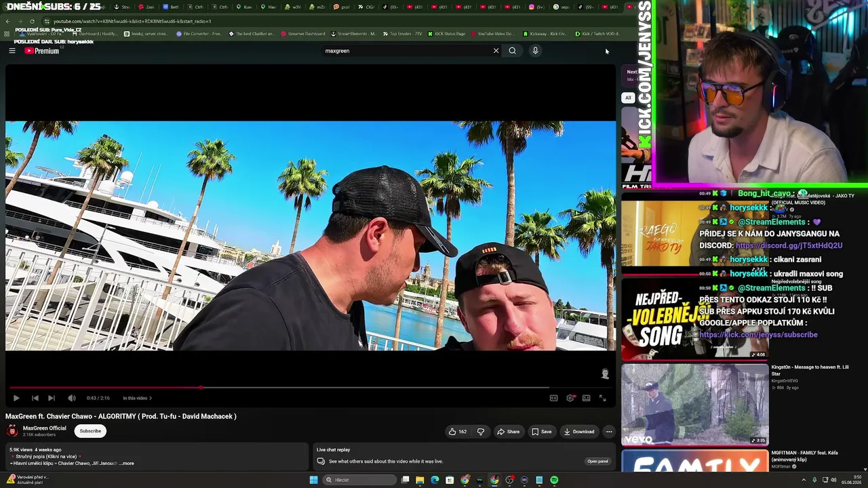Go back with the browser back arrow
This screenshot has height=488, width=868.
[7, 21]
